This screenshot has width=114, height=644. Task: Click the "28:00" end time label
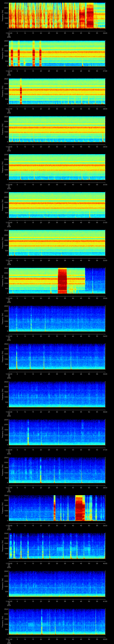[105, 109]
